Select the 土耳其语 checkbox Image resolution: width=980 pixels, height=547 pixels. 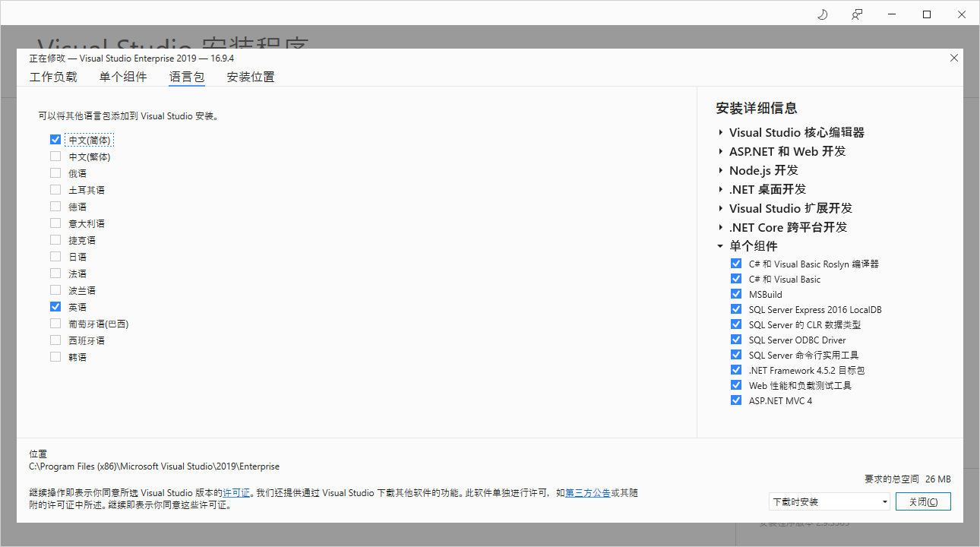click(55, 190)
